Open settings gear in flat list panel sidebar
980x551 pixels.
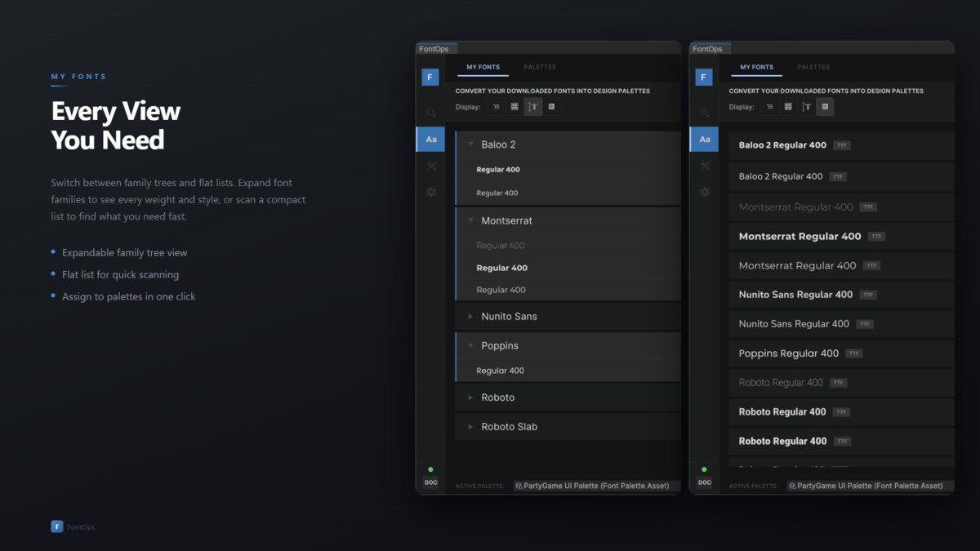pyautogui.click(x=705, y=192)
